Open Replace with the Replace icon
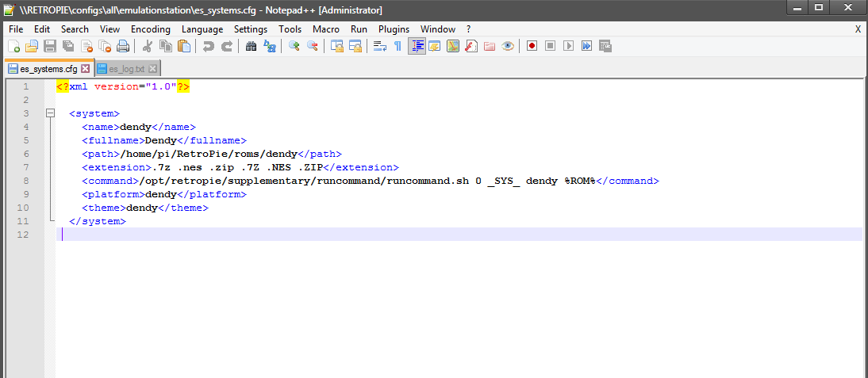868x378 pixels. pyautogui.click(x=270, y=47)
